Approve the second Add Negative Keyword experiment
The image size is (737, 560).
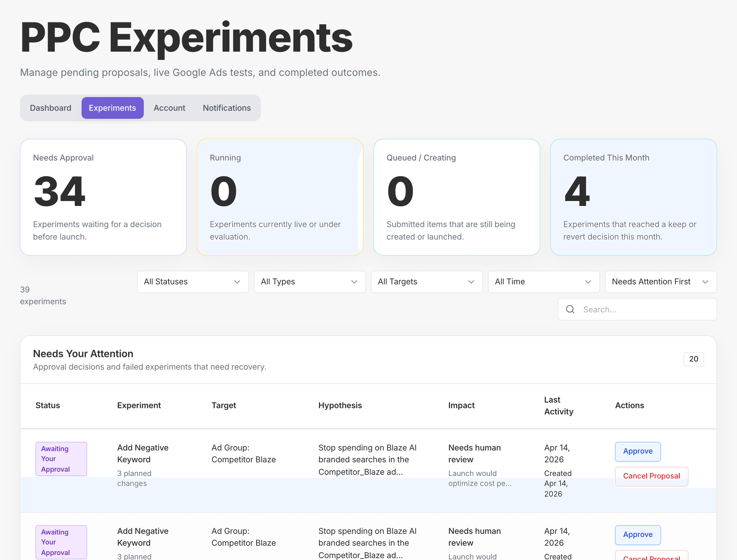[x=637, y=535]
